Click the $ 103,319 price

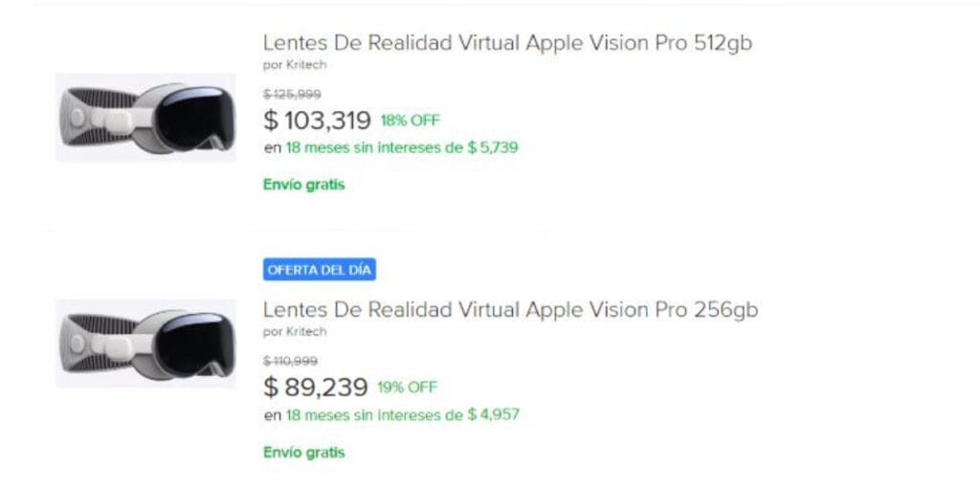point(317,120)
